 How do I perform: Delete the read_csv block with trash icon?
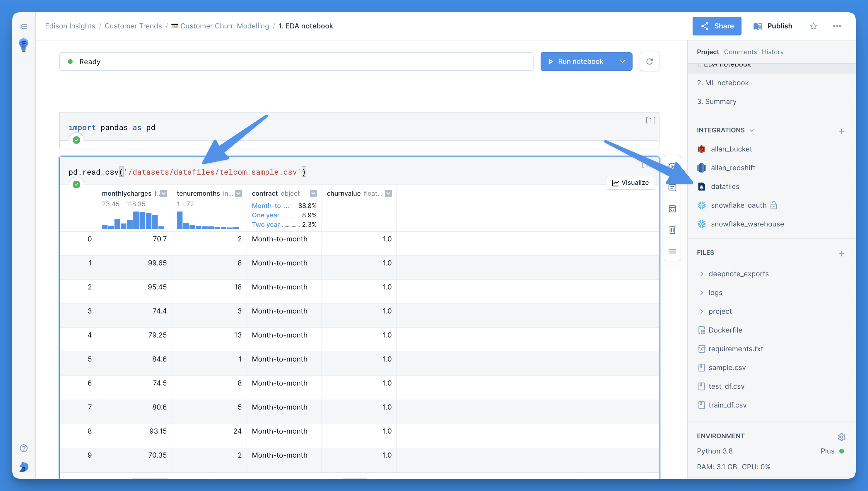[x=672, y=230]
